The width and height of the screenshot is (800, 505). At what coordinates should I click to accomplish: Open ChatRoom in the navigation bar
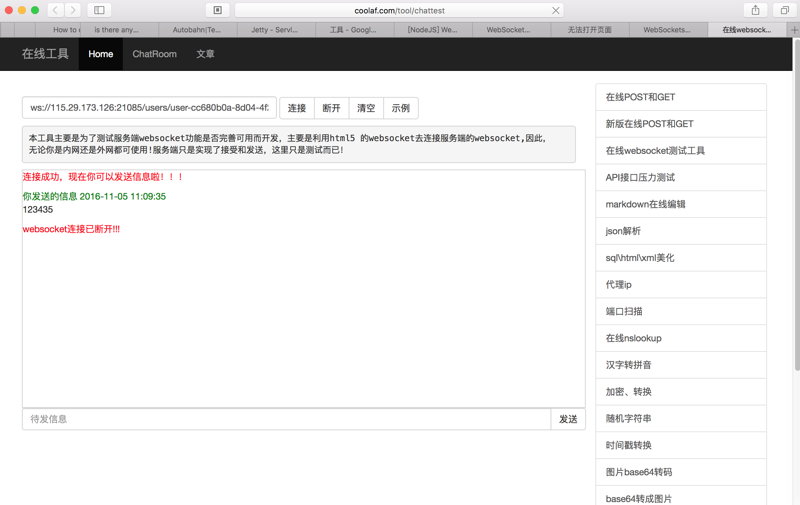[x=155, y=54]
